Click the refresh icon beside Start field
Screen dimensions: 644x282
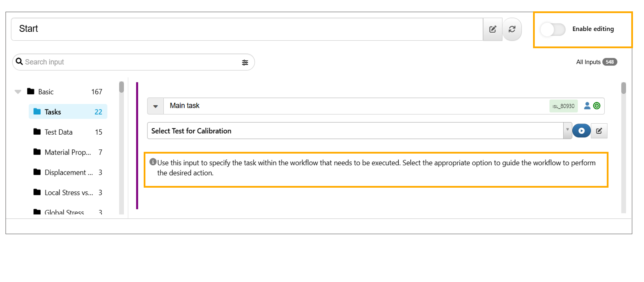512,29
